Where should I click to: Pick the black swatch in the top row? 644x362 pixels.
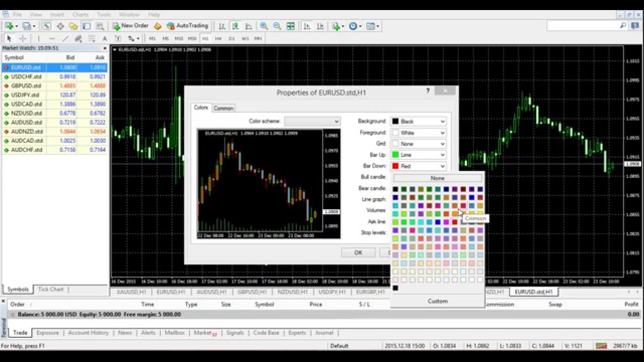click(x=395, y=189)
